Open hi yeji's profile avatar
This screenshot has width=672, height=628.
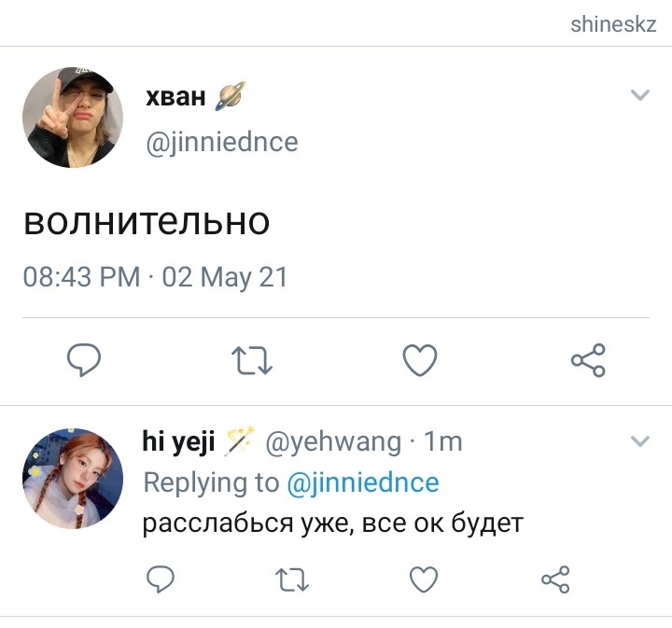(x=73, y=478)
